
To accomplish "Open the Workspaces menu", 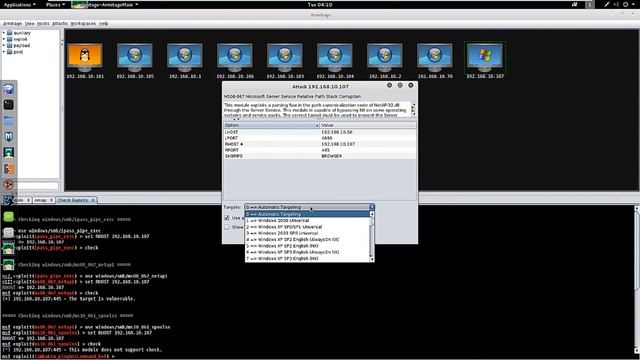I will pos(83,24).
